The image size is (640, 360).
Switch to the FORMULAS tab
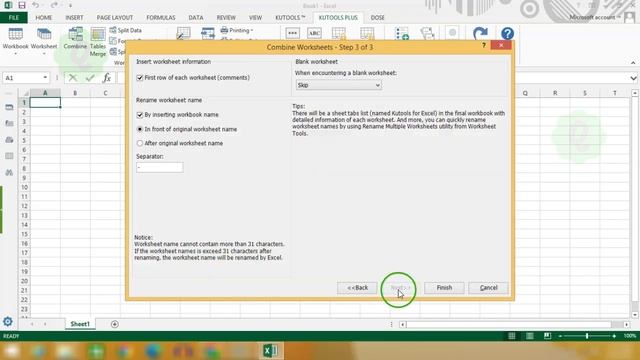[161, 18]
